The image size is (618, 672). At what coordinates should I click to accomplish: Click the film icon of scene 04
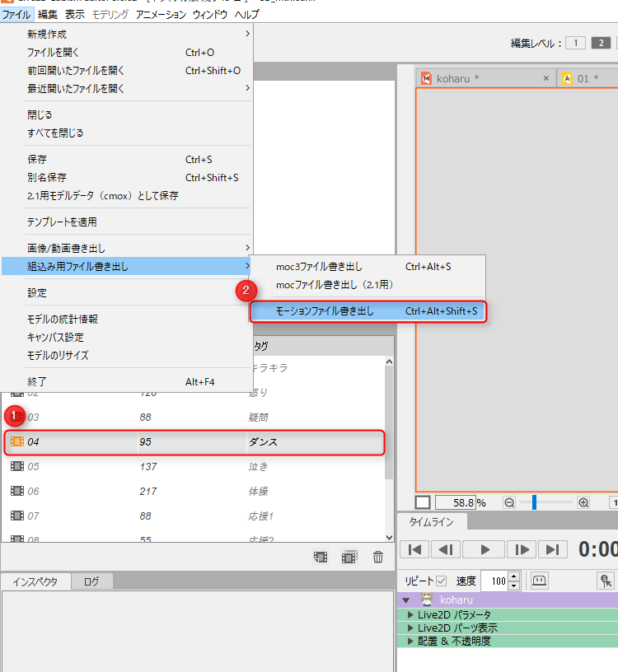pyautogui.click(x=17, y=441)
